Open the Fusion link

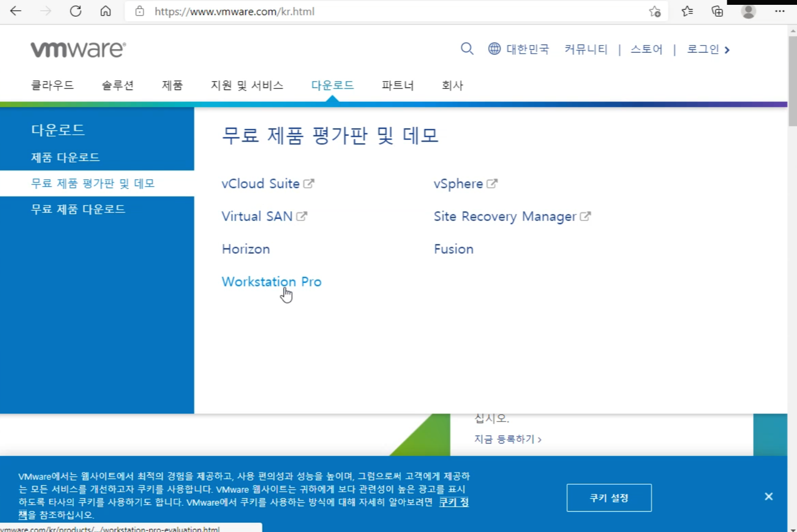click(454, 249)
